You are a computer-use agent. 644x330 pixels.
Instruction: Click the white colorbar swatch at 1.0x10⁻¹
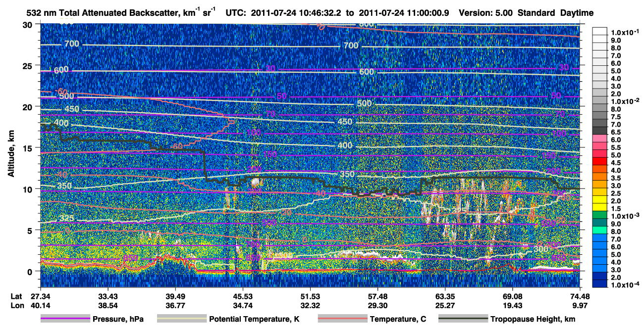click(x=600, y=31)
